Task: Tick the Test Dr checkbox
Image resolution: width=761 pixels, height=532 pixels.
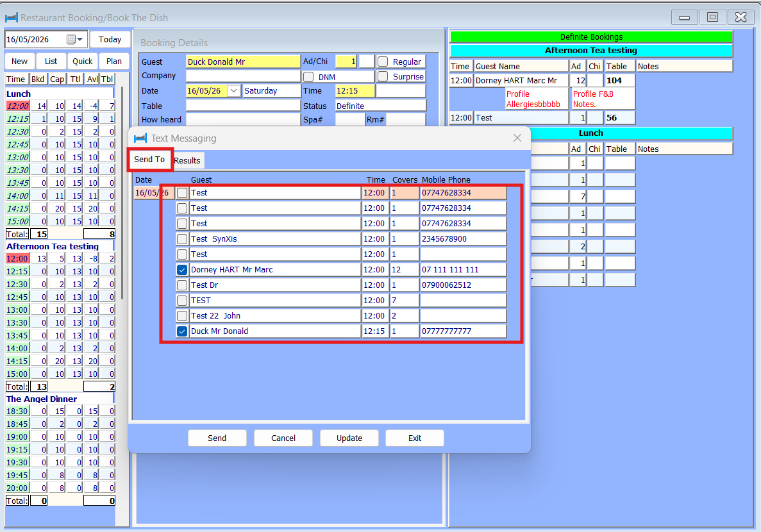Action: 182,285
